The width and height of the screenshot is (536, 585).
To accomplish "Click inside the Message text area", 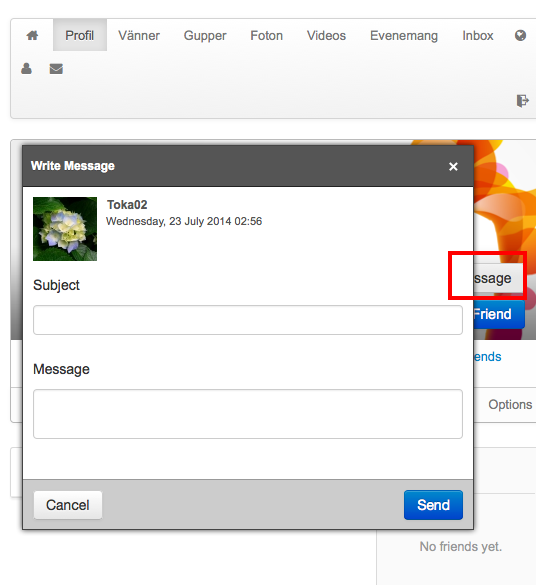I will coord(248,414).
